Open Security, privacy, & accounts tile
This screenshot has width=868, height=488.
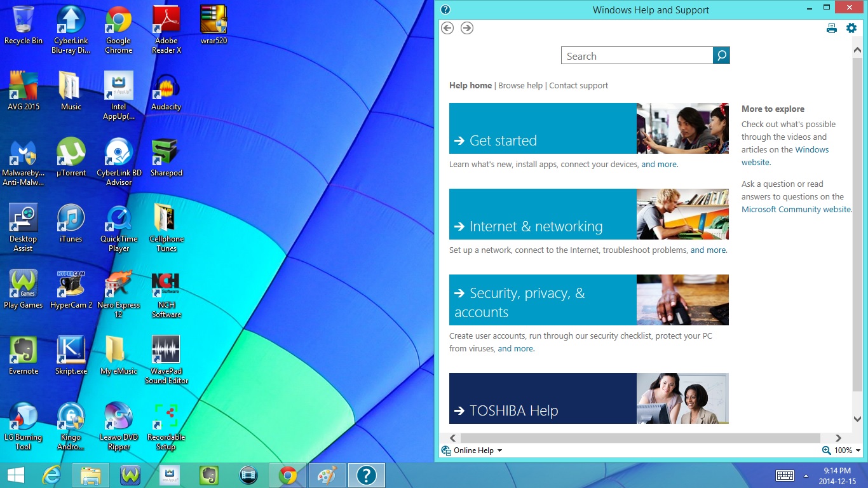tap(543, 300)
